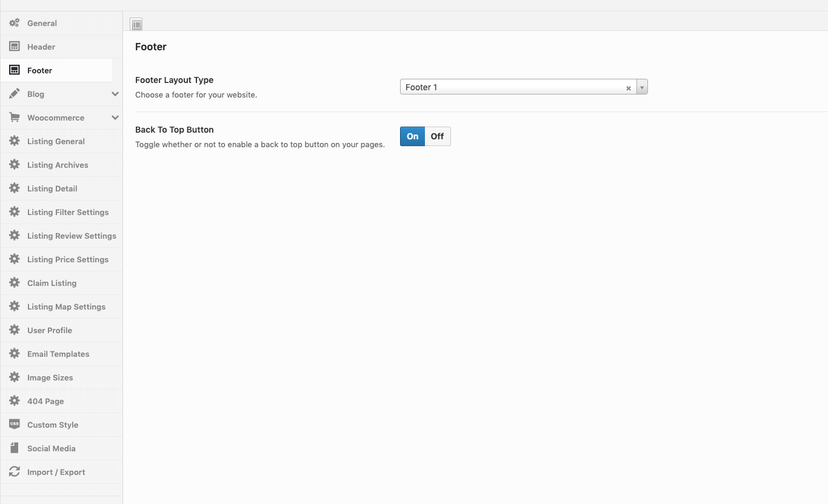Switch Back To Top Button to Off
Viewport: 828px width, 504px height.
[437, 136]
